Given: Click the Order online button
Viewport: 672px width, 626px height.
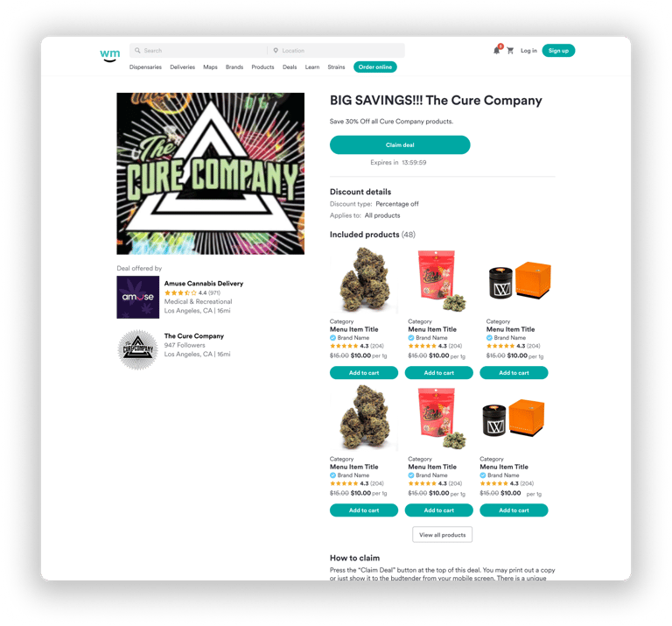Looking at the screenshot, I should pyautogui.click(x=375, y=67).
